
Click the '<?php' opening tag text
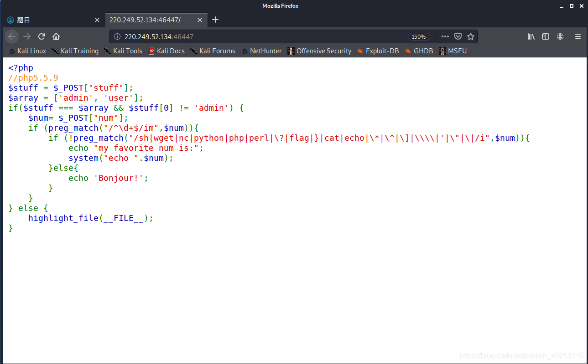21,68
